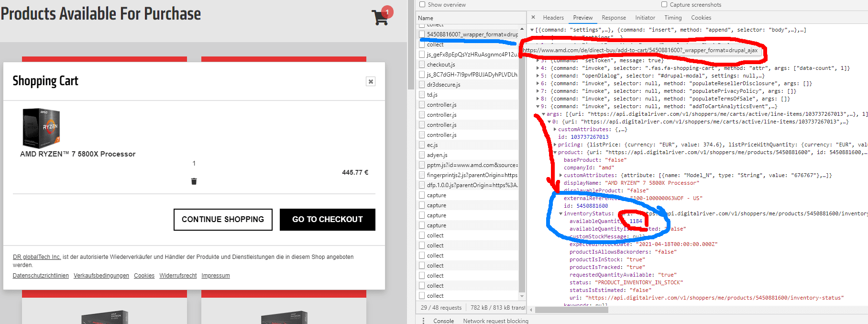Tick checkbox beside dr3dsecure.js request
The width and height of the screenshot is (868, 324).
point(422,85)
